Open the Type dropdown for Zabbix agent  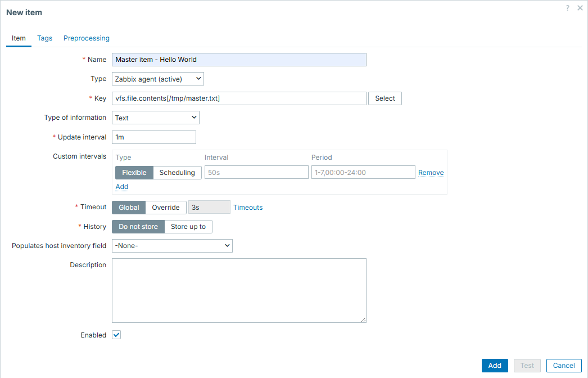coord(158,79)
